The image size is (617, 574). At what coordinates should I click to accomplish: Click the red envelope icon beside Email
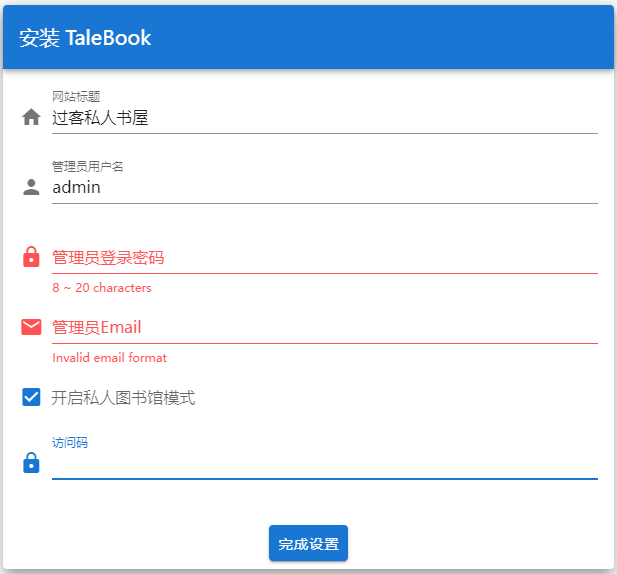[31, 327]
